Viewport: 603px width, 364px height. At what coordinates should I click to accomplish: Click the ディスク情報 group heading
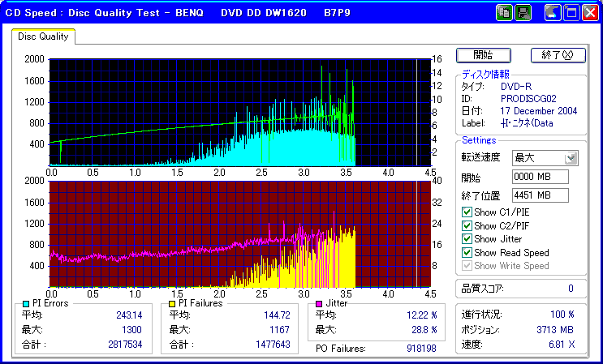click(485, 74)
